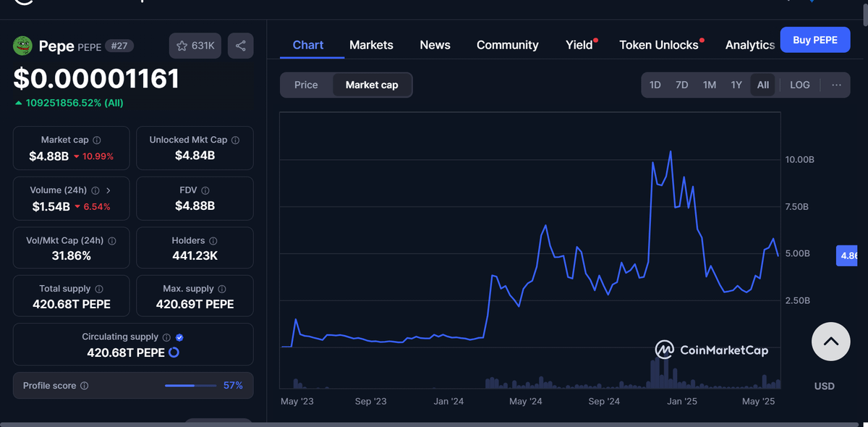Open the share icon button
The width and height of the screenshot is (868, 427).
pos(241,46)
